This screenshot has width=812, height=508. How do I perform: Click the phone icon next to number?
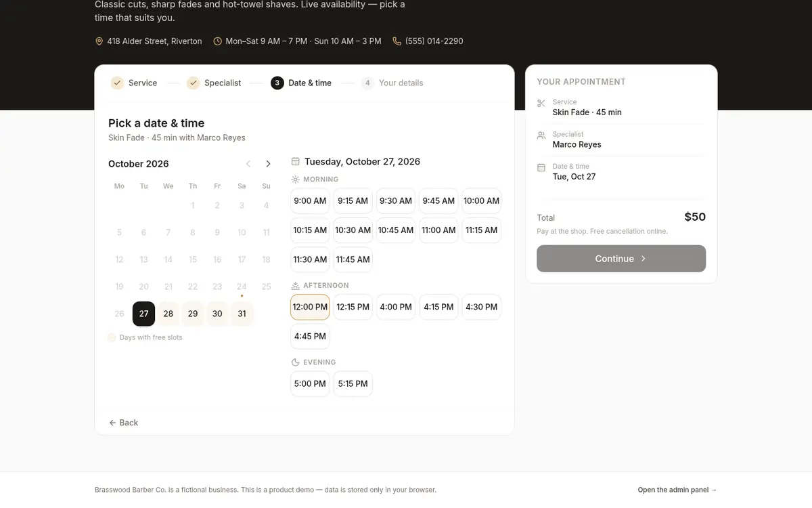pos(397,41)
